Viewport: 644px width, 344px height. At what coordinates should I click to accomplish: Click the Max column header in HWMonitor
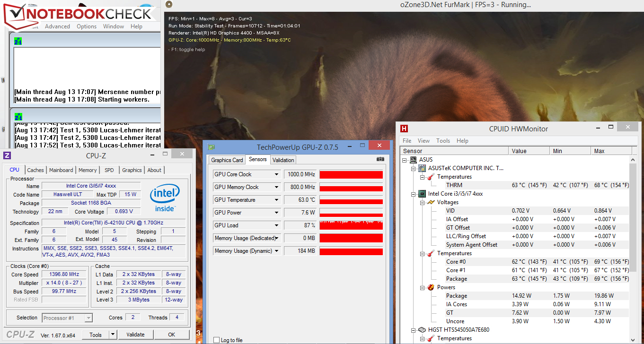[x=610, y=151]
